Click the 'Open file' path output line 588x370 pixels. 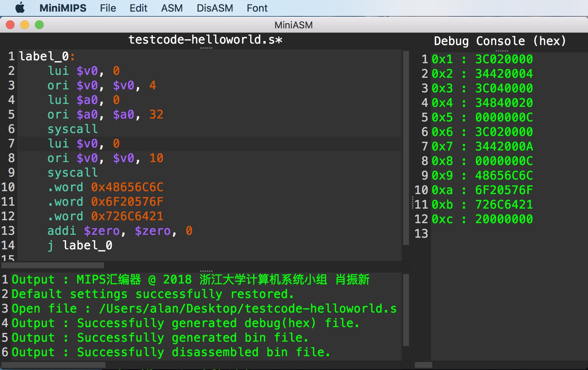204,309
